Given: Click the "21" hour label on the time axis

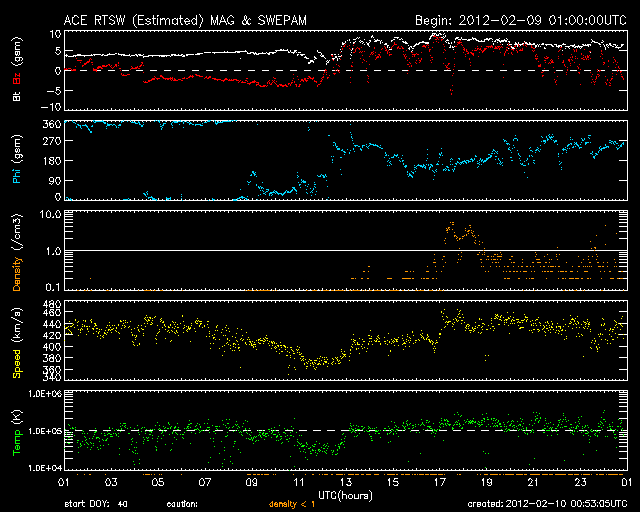Looking at the screenshot, I should click(x=533, y=483).
